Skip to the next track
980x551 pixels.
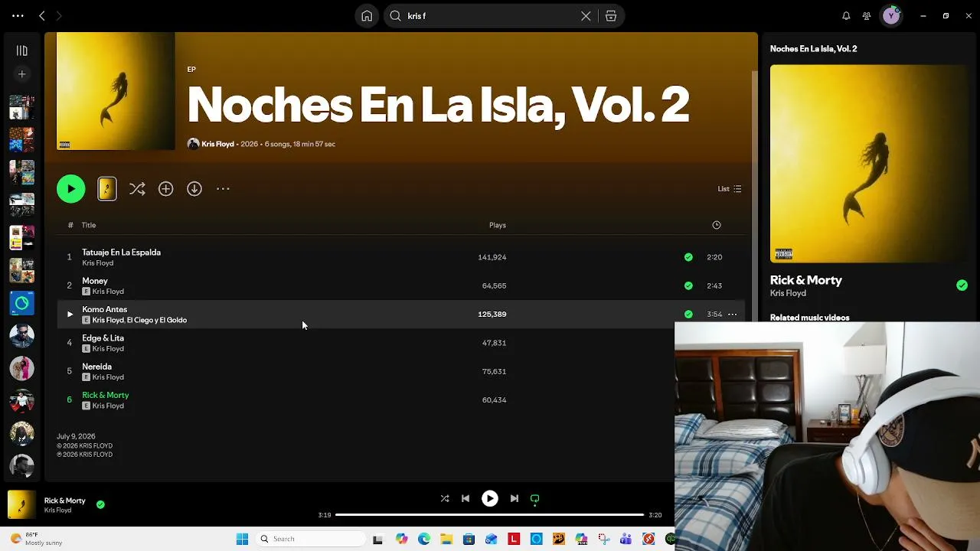click(x=514, y=498)
